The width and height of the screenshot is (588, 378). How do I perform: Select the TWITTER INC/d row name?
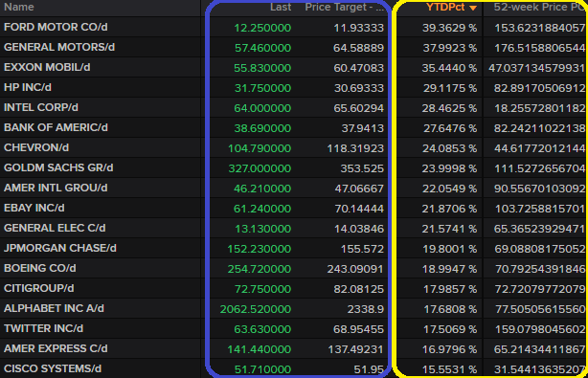[x=43, y=328]
